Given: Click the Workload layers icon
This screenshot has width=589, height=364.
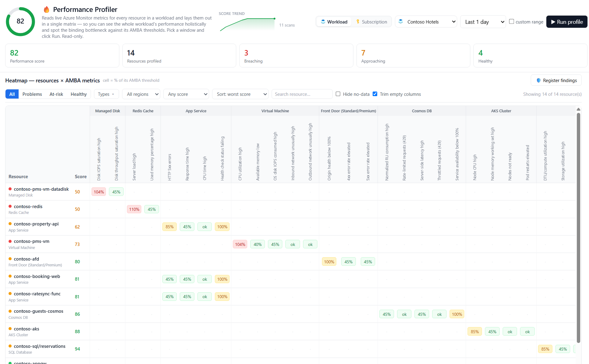Looking at the screenshot, I should tap(323, 22).
